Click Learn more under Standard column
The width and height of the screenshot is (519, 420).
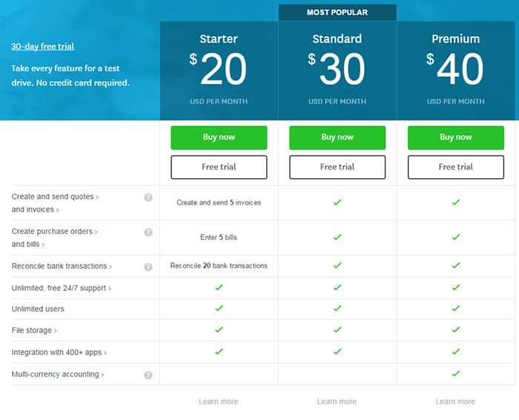point(337,401)
